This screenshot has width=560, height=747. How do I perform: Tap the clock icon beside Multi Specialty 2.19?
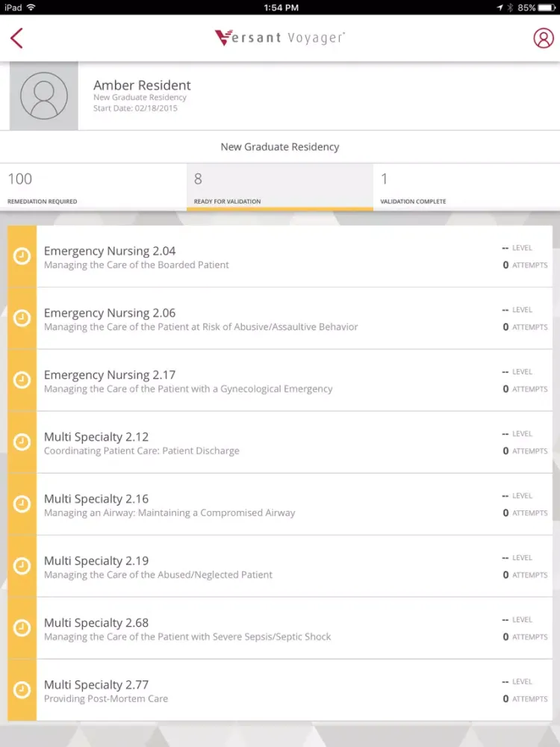pyautogui.click(x=22, y=566)
